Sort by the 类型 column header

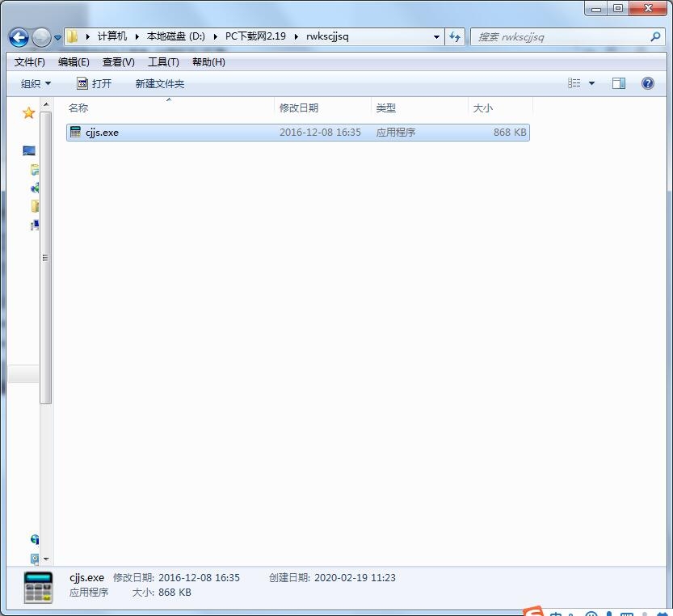click(420, 108)
